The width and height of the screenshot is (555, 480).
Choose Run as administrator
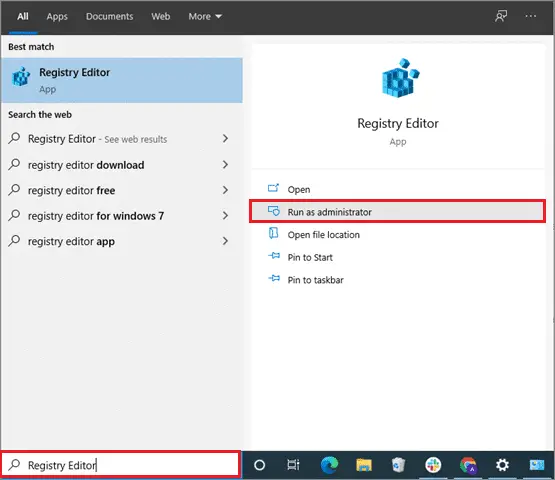click(397, 212)
